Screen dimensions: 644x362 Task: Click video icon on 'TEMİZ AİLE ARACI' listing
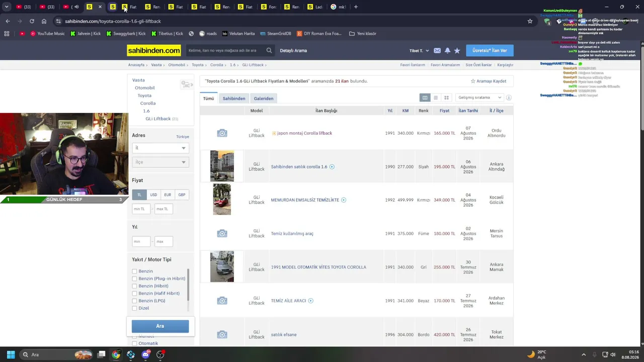click(x=310, y=301)
